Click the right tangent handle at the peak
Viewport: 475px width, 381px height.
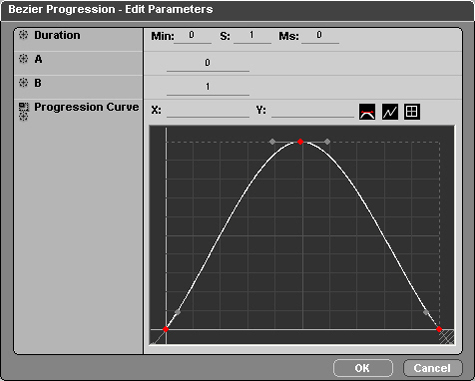327,142
